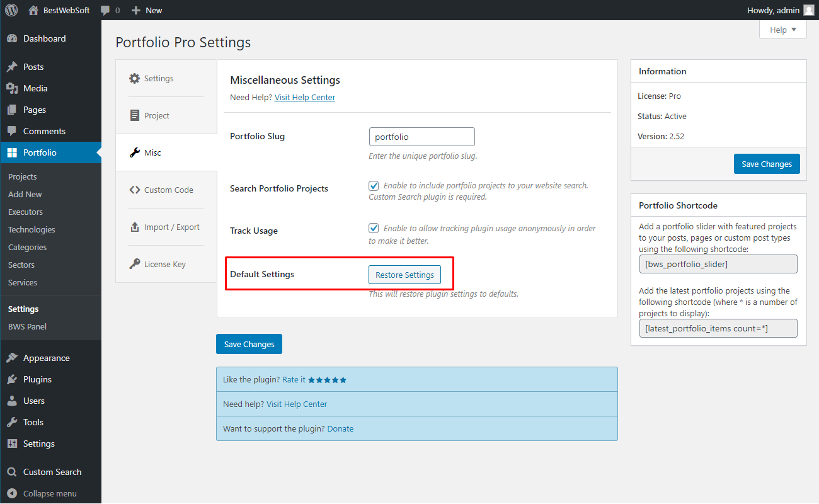Click the Import / Export upload icon

(x=134, y=227)
